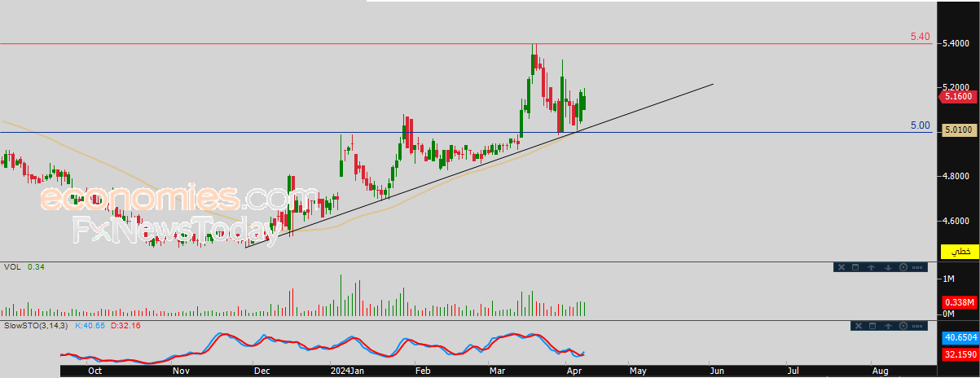Click the 0.338M volume tag

[960, 302]
